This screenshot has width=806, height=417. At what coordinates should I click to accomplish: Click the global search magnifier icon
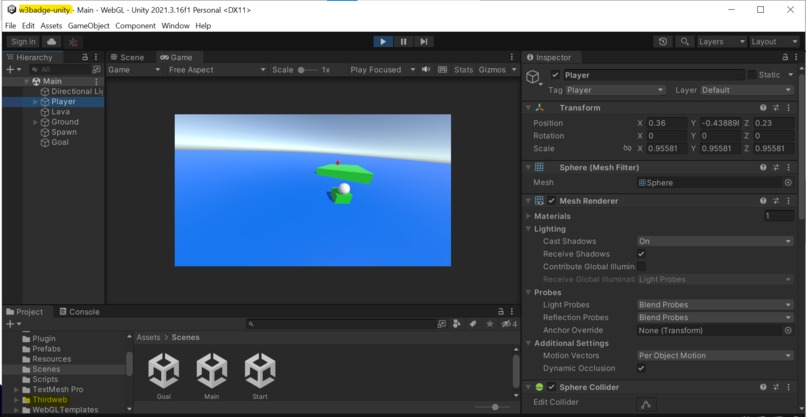(685, 42)
